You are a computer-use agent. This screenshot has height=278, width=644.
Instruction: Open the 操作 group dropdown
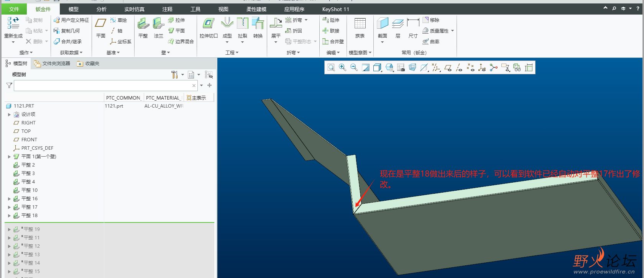tap(26, 52)
